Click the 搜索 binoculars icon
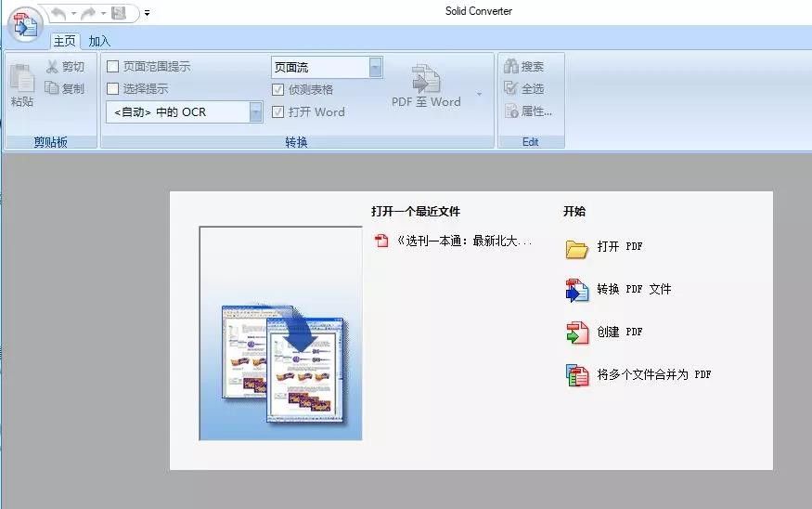The image size is (812, 509). [511, 66]
